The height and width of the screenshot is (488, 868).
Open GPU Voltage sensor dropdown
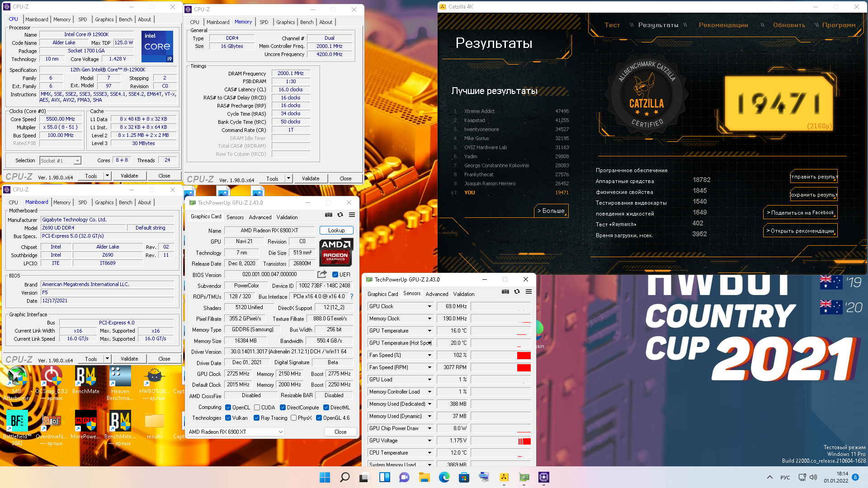[429, 440]
